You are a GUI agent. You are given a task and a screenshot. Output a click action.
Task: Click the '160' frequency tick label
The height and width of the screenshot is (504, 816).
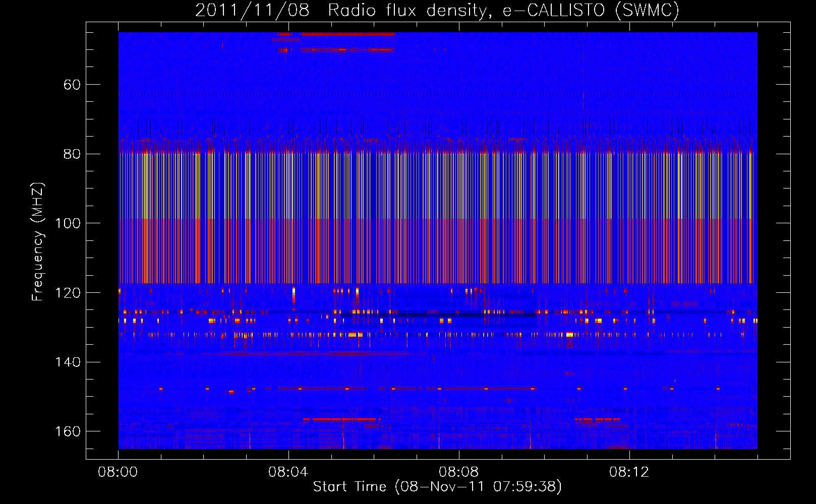point(68,431)
